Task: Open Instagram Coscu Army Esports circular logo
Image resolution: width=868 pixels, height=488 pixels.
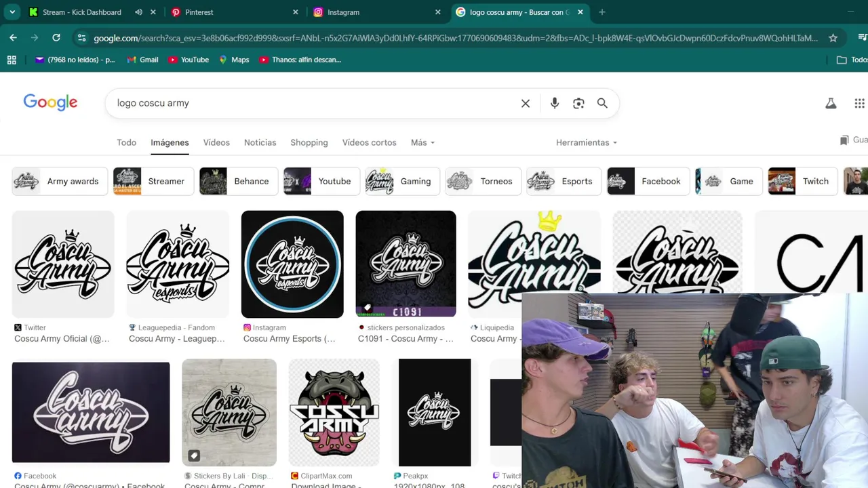Action: [292, 264]
